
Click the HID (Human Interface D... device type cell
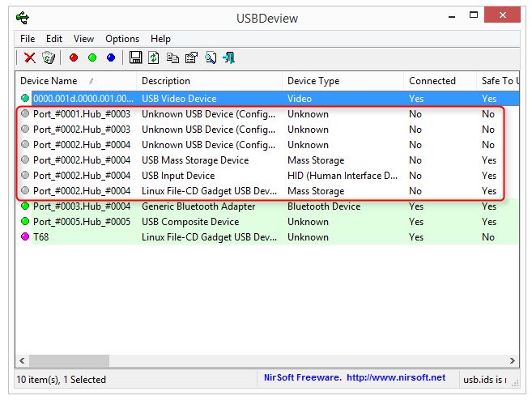(343, 176)
